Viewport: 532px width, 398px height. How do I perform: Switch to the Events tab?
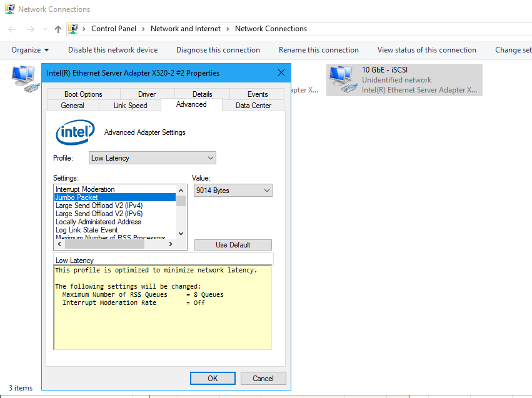point(258,94)
